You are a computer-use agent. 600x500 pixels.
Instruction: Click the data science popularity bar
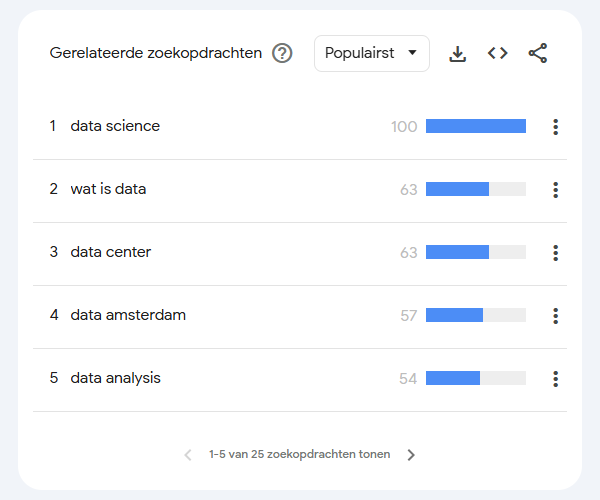pos(476,126)
